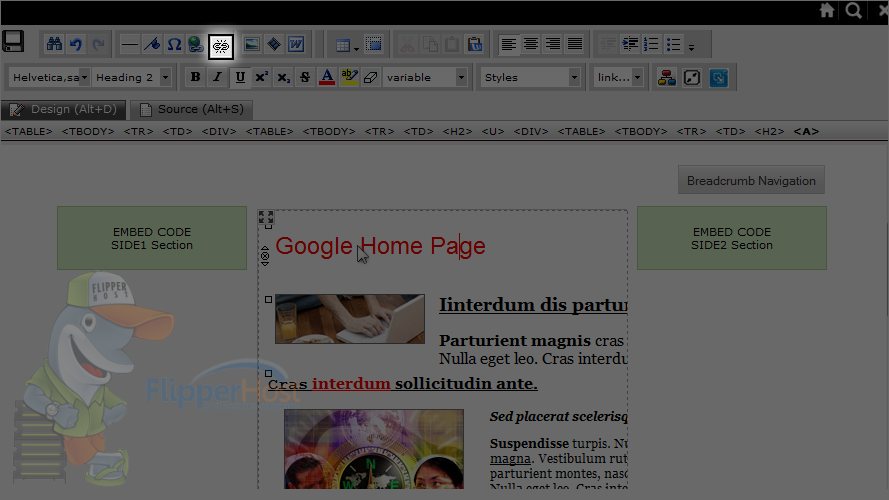Viewport: 889px width, 500px height.
Task: Paste from Word document icon
Action: (x=296, y=44)
